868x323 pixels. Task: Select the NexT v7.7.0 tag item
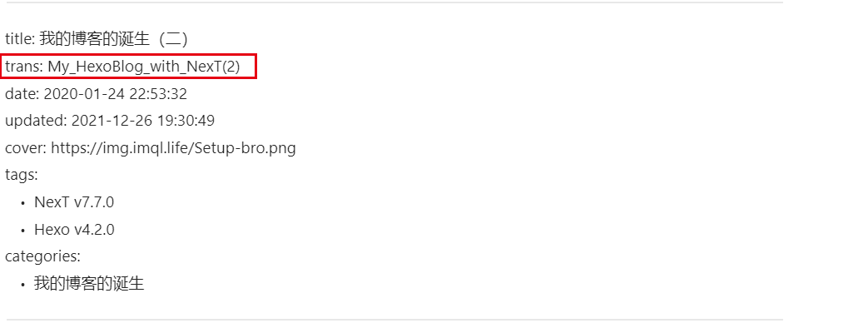tap(74, 202)
